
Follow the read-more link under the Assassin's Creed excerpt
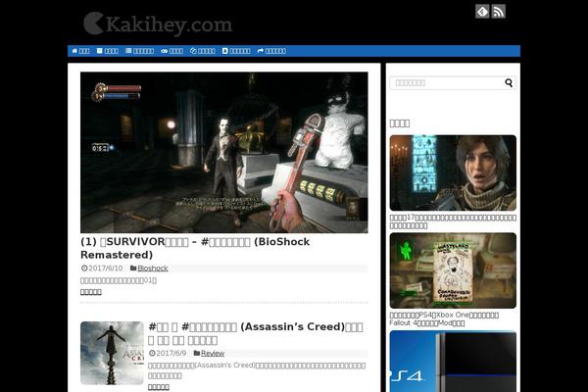click(x=158, y=387)
